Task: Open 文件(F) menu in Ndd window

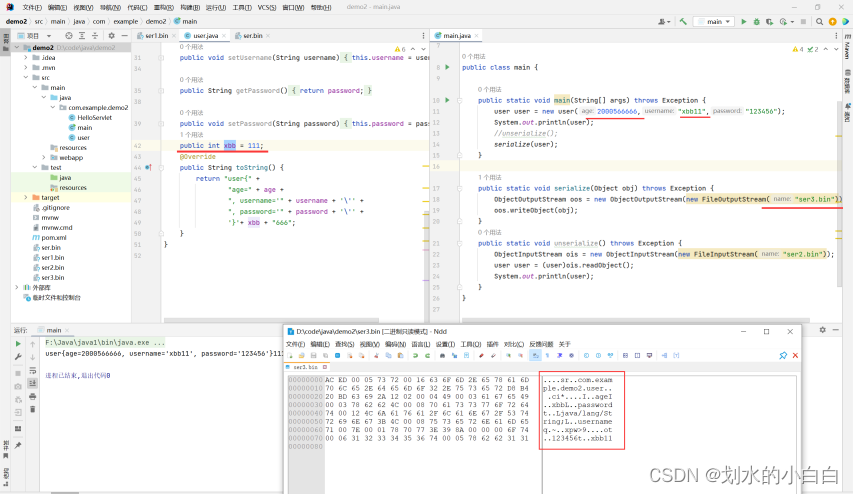Action: [x=295, y=344]
